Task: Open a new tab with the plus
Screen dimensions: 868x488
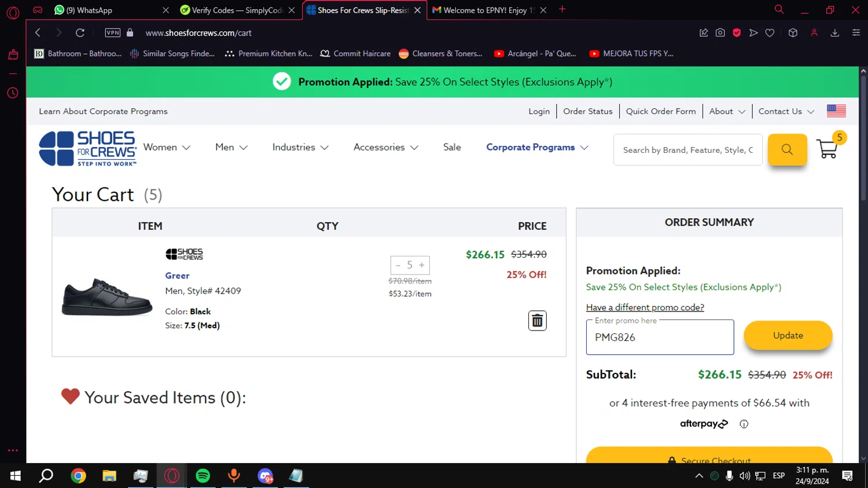Action: coord(562,9)
